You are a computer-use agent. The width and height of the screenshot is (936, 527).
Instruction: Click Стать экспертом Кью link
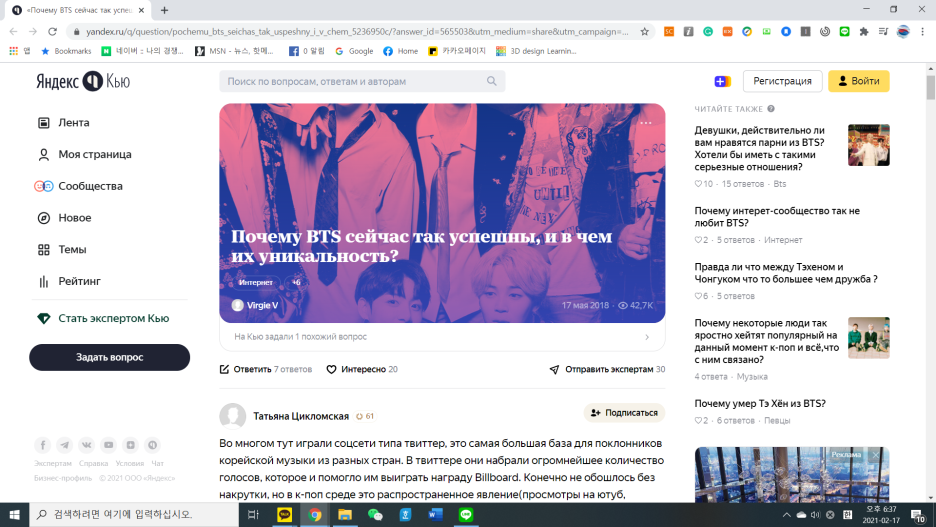pyautogui.click(x=103, y=318)
